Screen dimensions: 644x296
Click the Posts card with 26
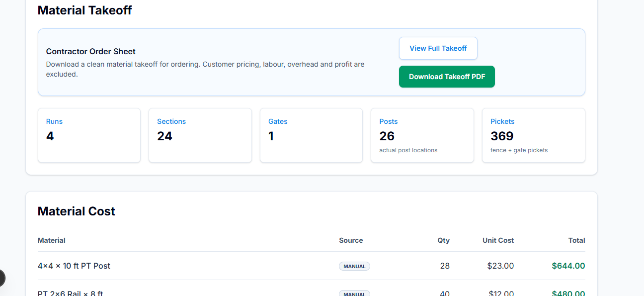(x=422, y=135)
